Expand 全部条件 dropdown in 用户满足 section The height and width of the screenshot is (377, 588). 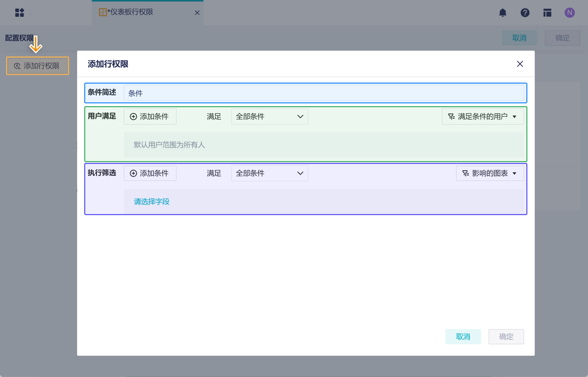tap(269, 117)
